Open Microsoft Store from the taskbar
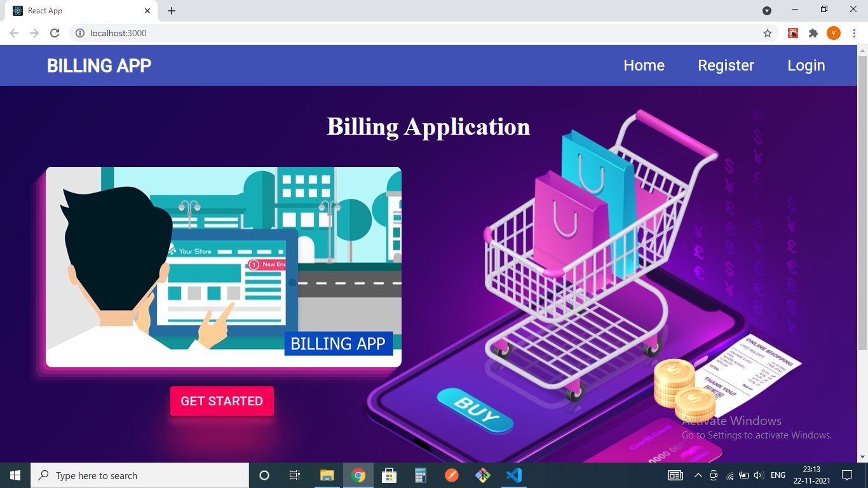Image resolution: width=868 pixels, height=488 pixels. (x=389, y=475)
